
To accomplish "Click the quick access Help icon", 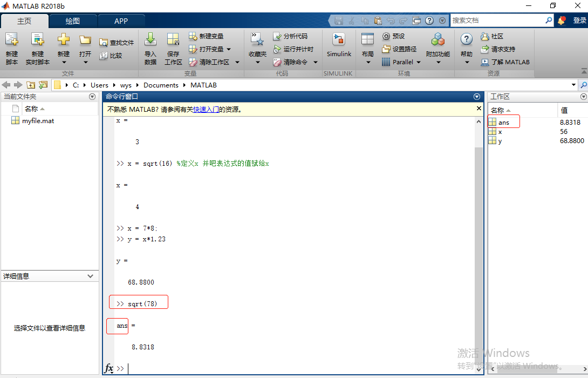I will [x=429, y=21].
